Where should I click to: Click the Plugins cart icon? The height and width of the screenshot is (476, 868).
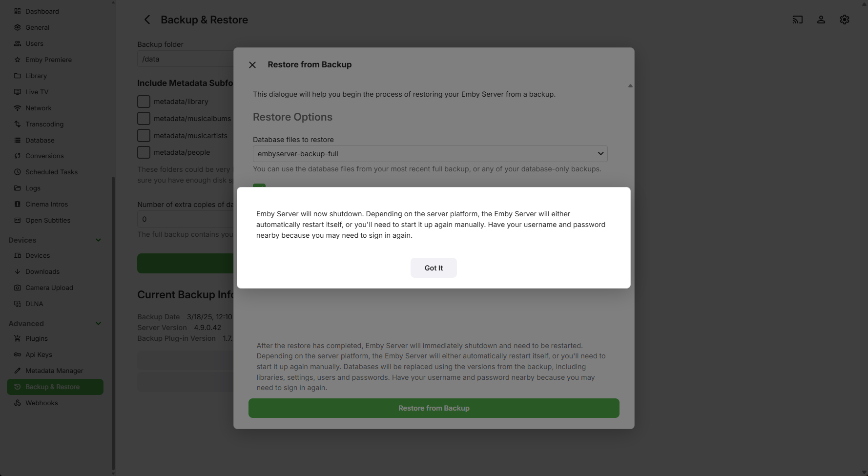click(18, 338)
